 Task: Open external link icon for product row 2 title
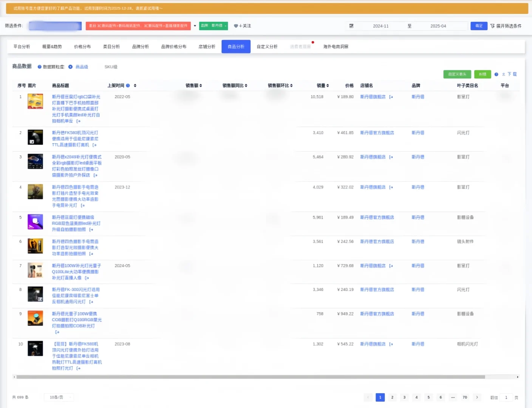point(94,145)
